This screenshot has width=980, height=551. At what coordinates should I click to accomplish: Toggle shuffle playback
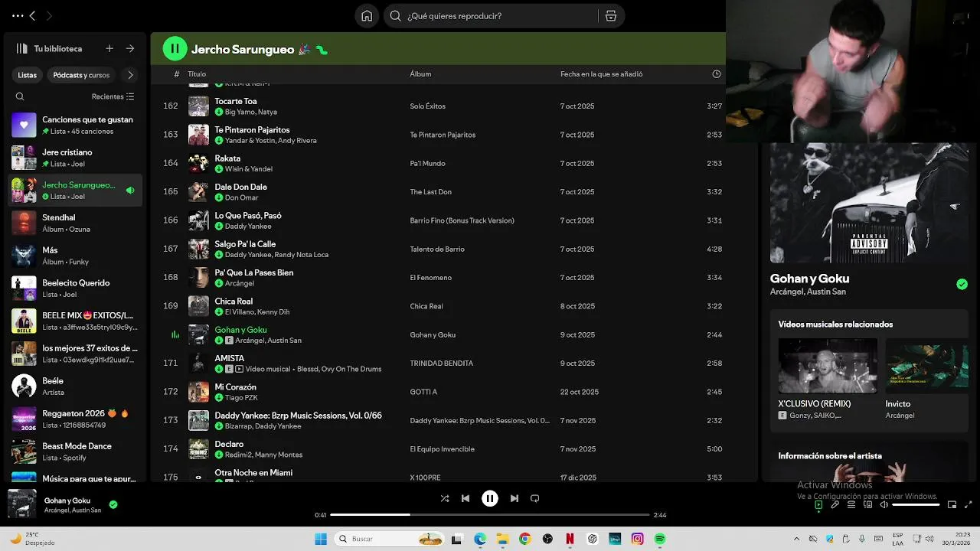(x=445, y=498)
